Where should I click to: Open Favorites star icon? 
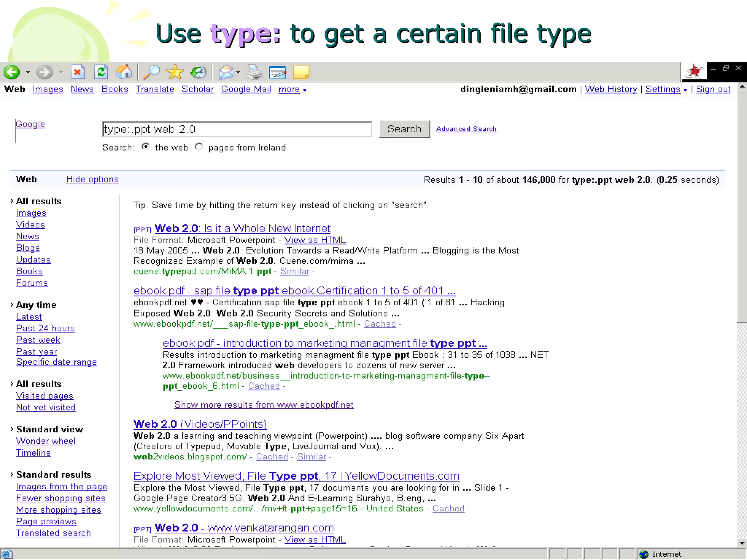[175, 72]
